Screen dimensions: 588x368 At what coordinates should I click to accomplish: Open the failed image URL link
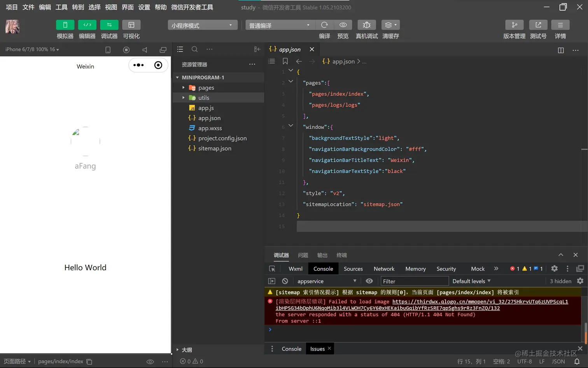(x=422, y=305)
